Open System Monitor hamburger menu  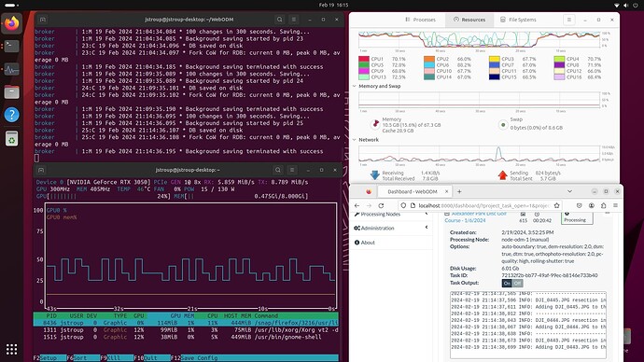coord(568,20)
